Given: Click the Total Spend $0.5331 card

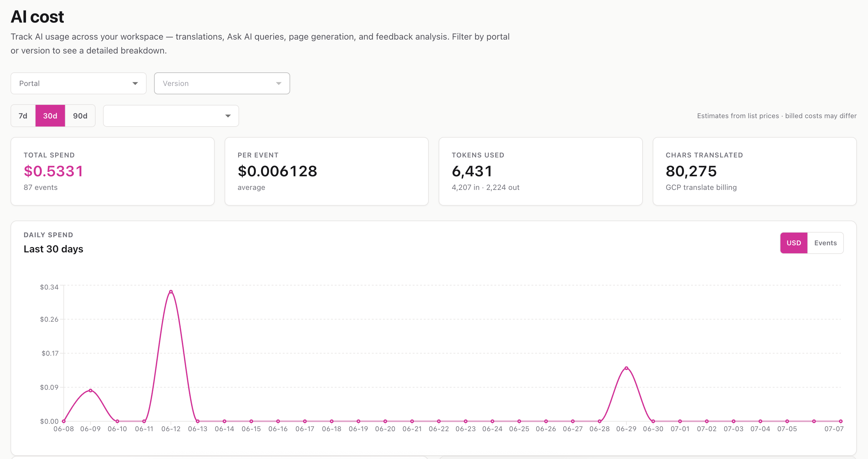Looking at the screenshot, I should [x=113, y=172].
